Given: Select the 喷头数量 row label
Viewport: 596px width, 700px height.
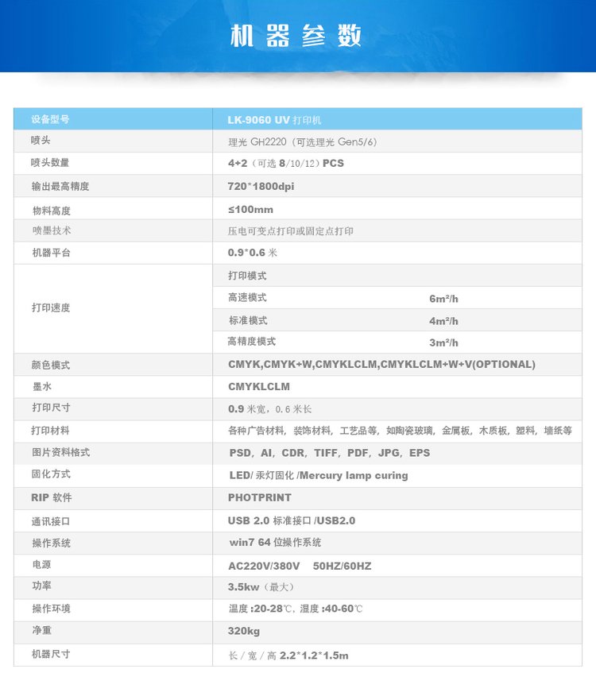Looking at the screenshot, I should pos(50,163).
